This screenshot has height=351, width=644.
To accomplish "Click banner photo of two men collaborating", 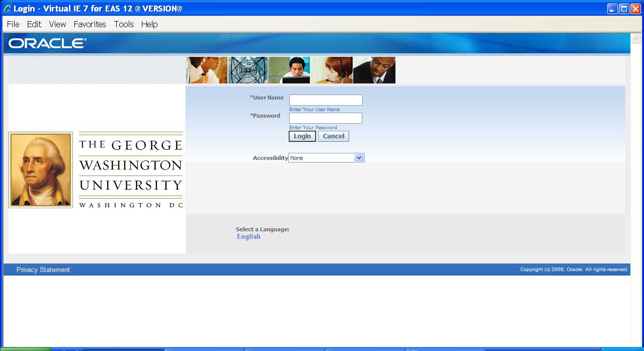I will click(206, 70).
